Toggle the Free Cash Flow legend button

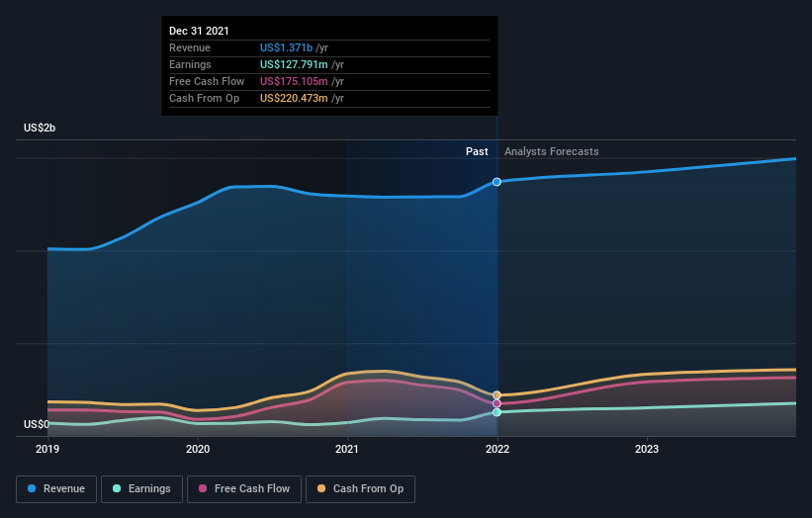(244, 489)
